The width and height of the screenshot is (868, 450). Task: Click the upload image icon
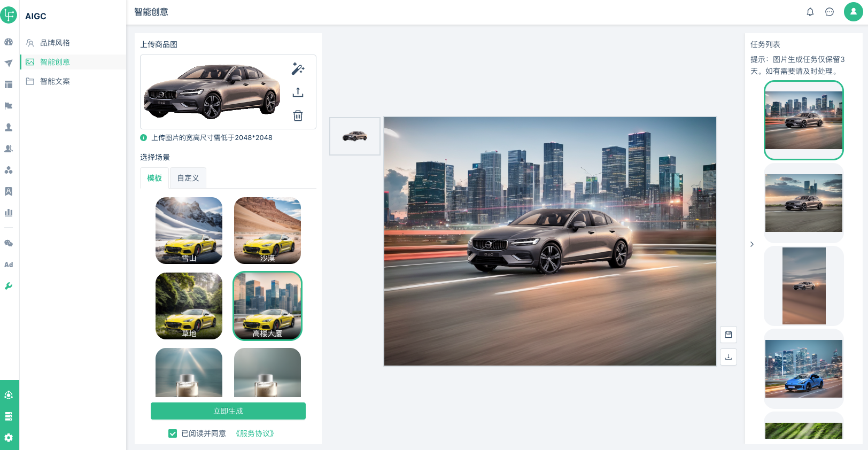tap(298, 92)
